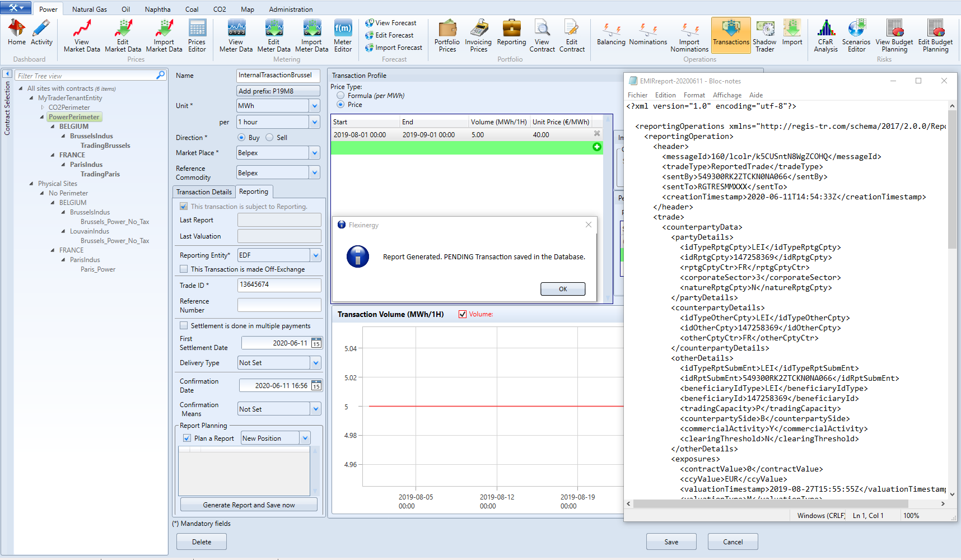The image size is (961, 560).
Task: Switch to the Reporting tab
Action: tap(254, 192)
